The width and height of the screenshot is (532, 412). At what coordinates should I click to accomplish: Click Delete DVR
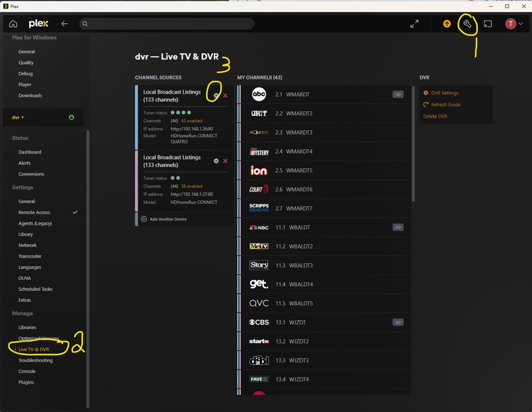pos(435,116)
